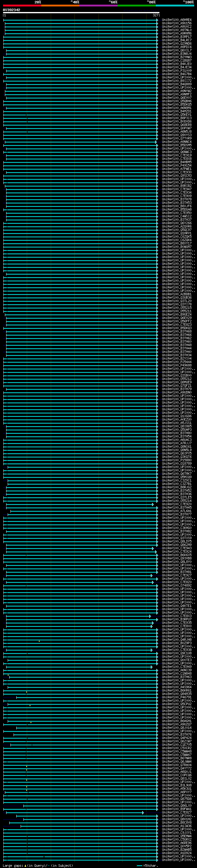
Task: Select hit label UniRef100_B9II72
Action: (177, 81)
